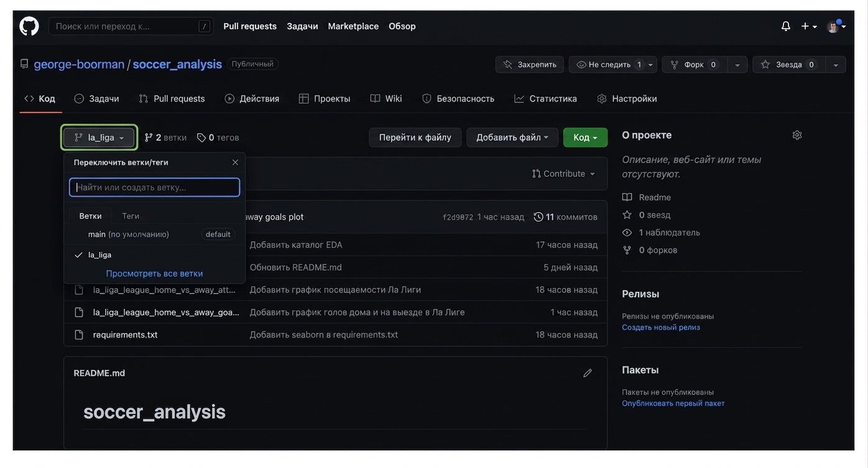Switch to the Wiki tab

[x=386, y=98]
